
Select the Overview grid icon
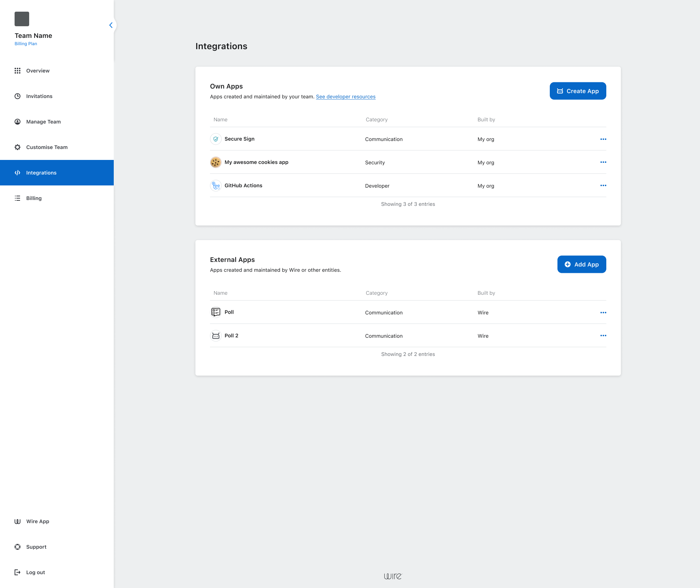(x=17, y=71)
